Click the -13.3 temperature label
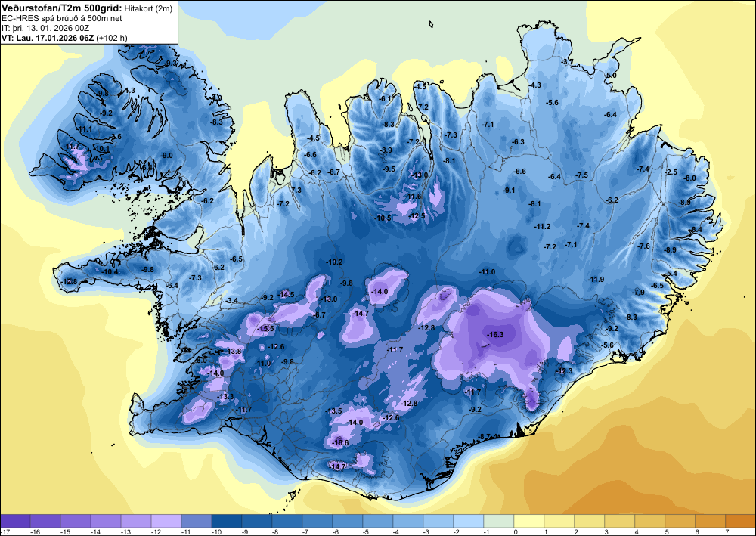756x536 pixels. point(225,397)
